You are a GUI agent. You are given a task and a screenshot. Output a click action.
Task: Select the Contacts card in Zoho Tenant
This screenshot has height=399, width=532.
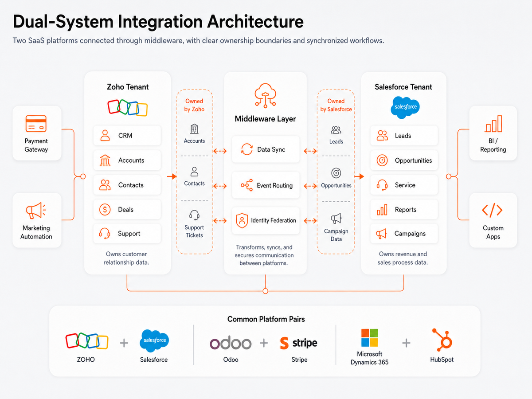click(127, 185)
